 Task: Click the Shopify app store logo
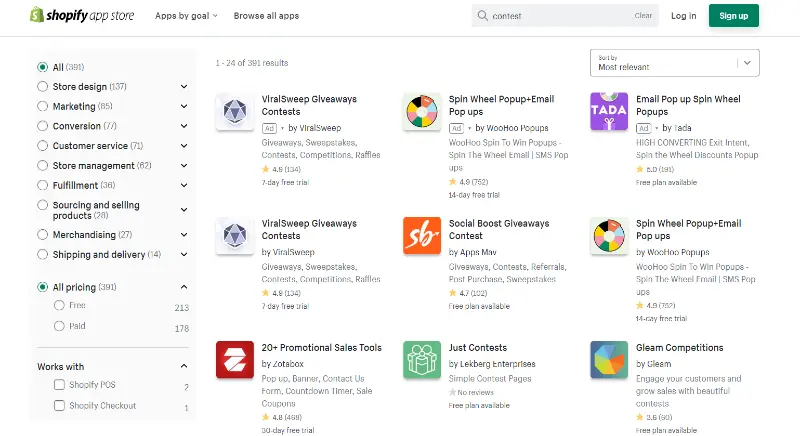(x=82, y=15)
